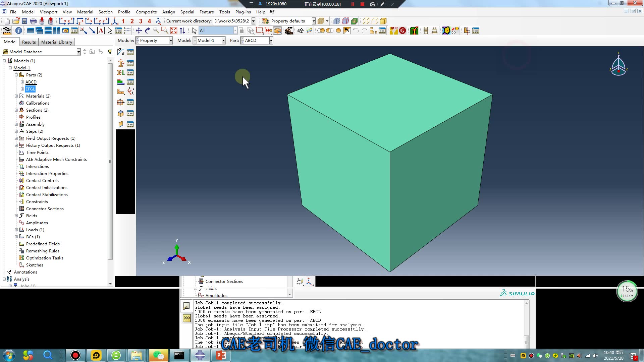Click the Open file folder icon

[x=16, y=21]
